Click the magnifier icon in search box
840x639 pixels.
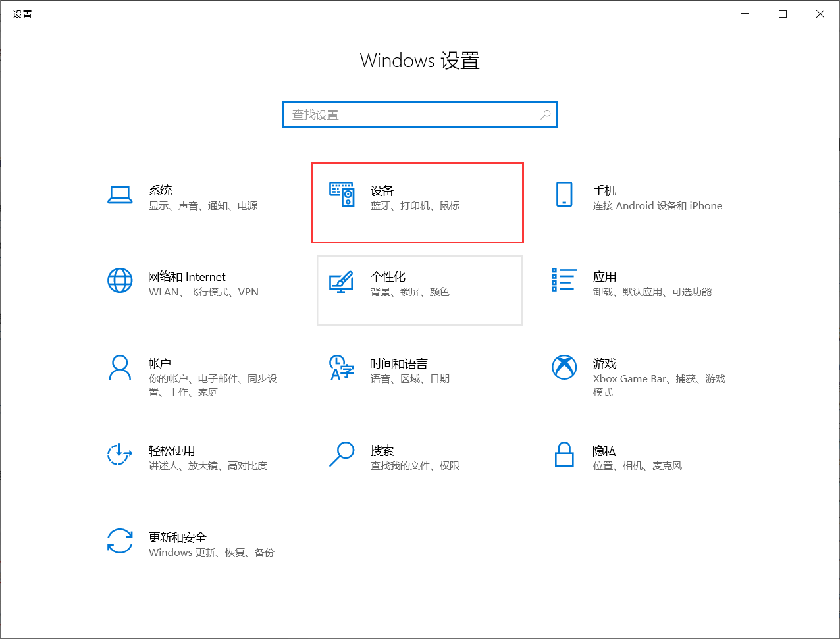[x=546, y=115]
